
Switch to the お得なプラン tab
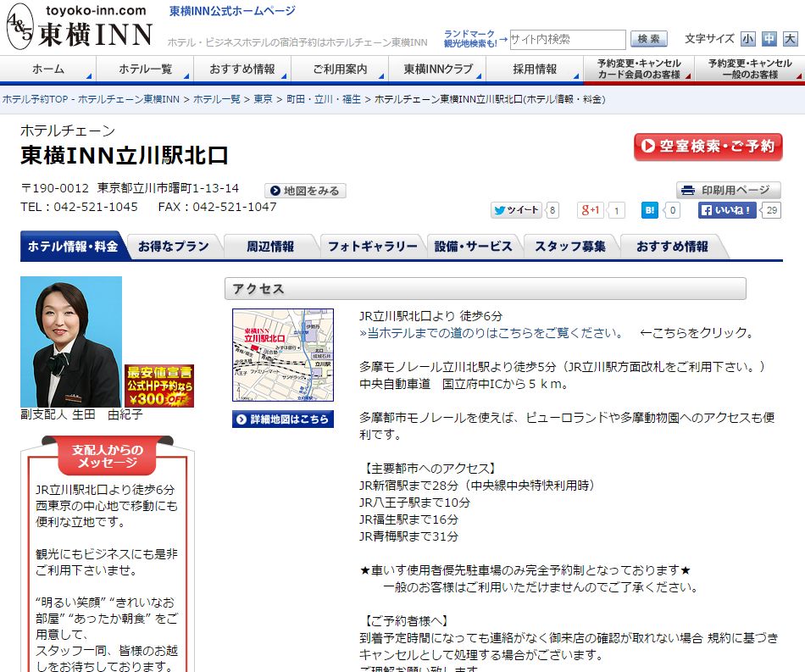coord(174,247)
